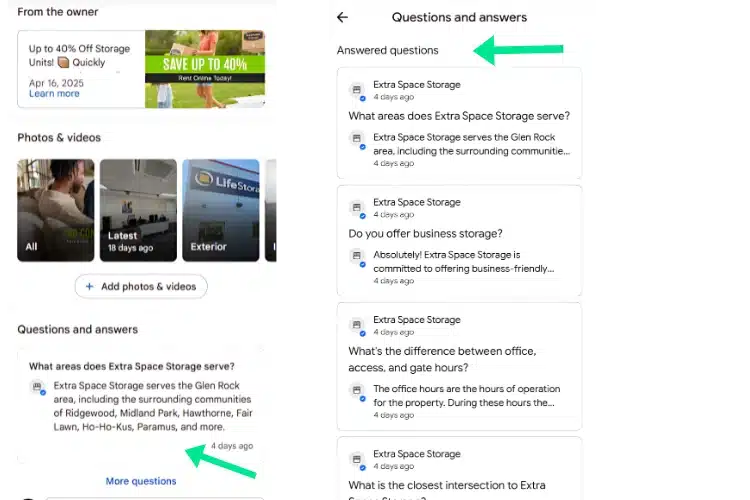Click 'Extra Space Storage' name above business storage question
The height and width of the screenshot is (500, 750).
[x=417, y=202]
